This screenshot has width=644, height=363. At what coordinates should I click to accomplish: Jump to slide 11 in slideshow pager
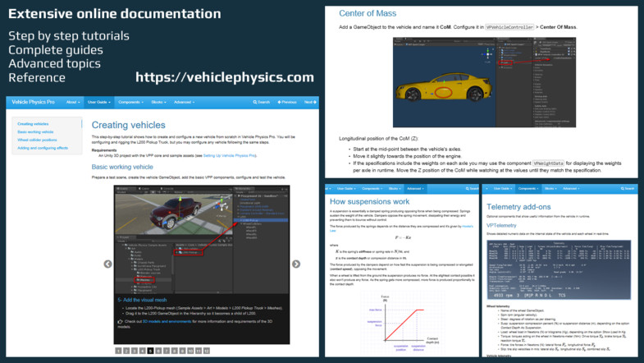[x=199, y=351]
